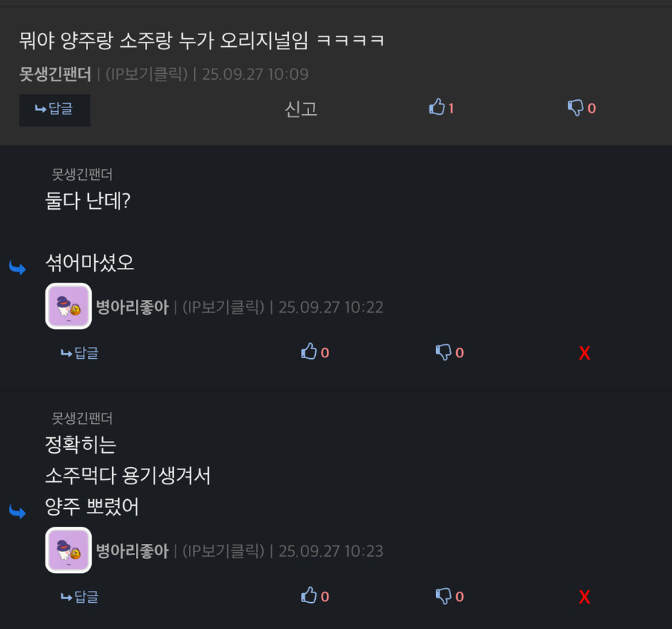Click IP보기클릭 next to 못생긴팬더

pos(146,74)
